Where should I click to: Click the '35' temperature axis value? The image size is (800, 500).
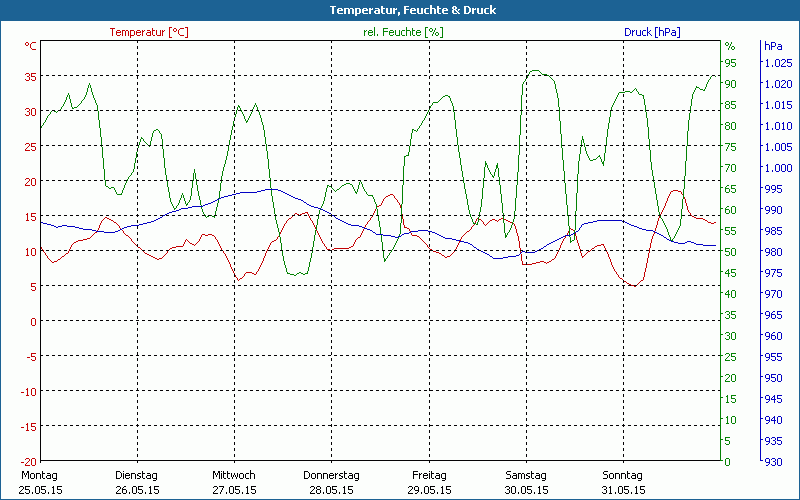31,77
